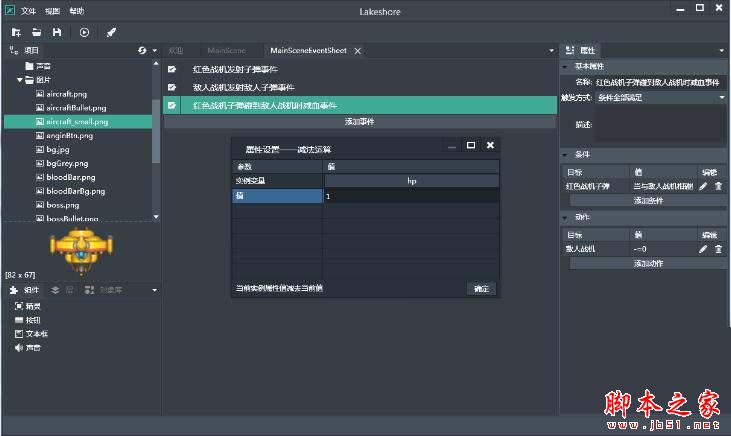This screenshot has height=436, width=731.
Task: Click the rocket publish toolbar icon
Action: pyautogui.click(x=111, y=32)
